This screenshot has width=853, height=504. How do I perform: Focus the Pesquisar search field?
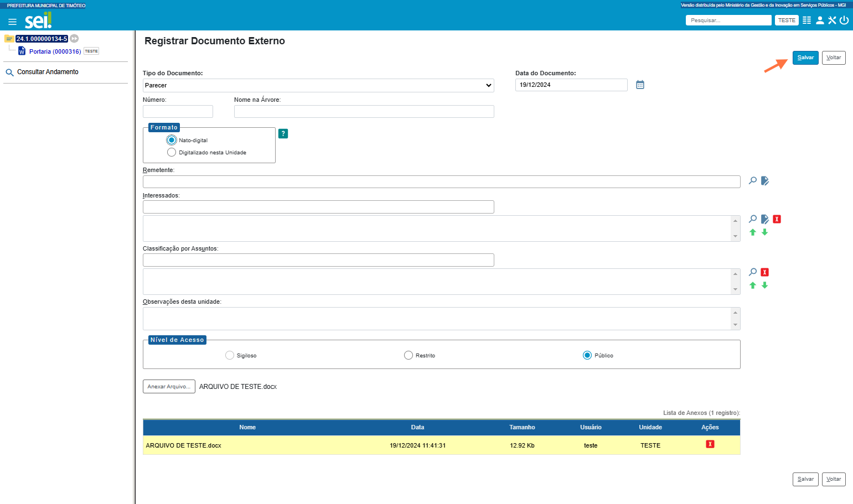click(728, 20)
